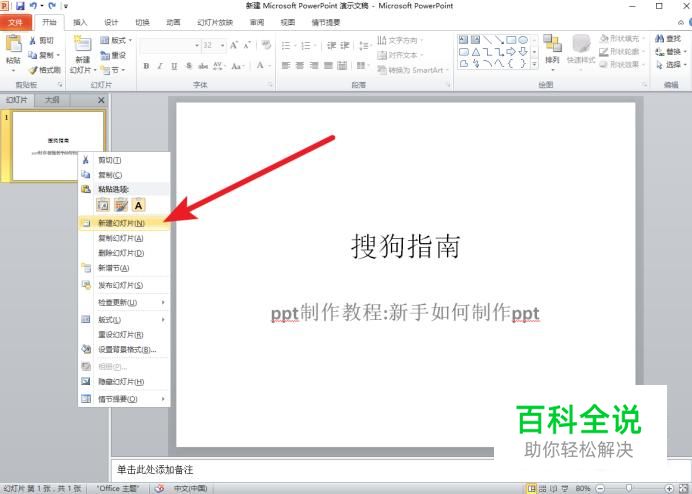Screen dimensions: 692x494
Task: Click the Paste (粘贴) clipboard icon
Action: 13,43
